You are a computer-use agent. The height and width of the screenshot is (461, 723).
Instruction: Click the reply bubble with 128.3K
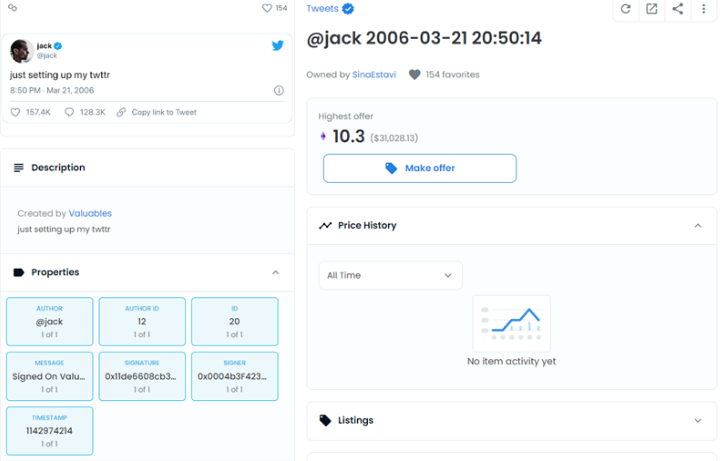(69, 112)
